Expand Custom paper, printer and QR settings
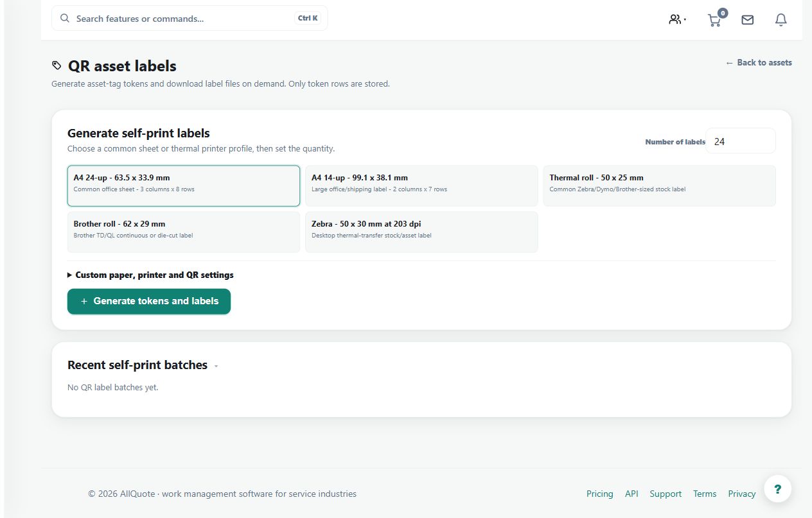This screenshot has width=812, height=518. point(150,275)
